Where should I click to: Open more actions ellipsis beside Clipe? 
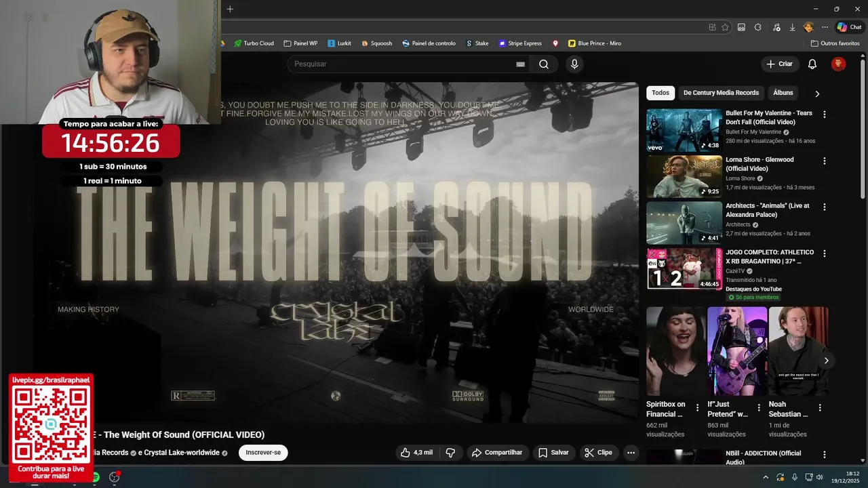[x=631, y=453]
